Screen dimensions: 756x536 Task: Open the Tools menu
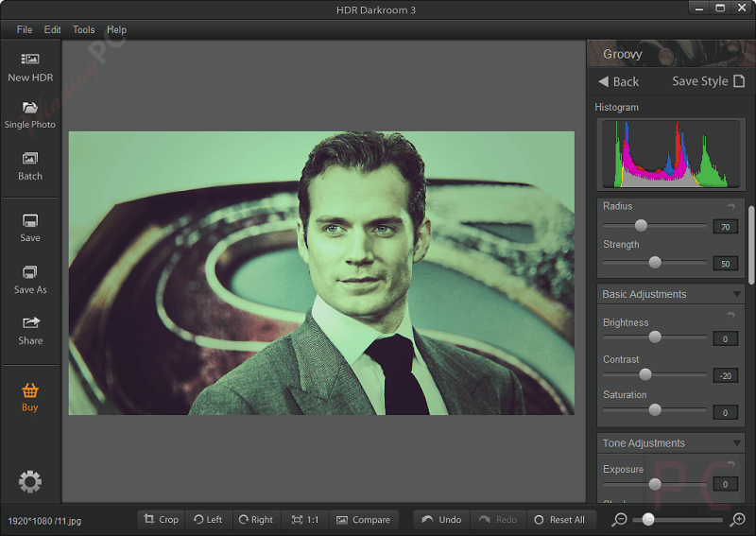[x=84, y=30]
